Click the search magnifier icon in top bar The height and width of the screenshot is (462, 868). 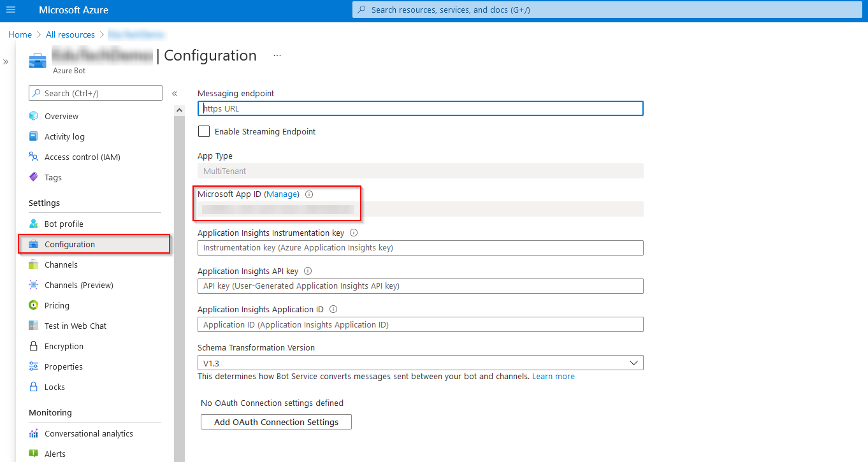[x=362, y=10]
